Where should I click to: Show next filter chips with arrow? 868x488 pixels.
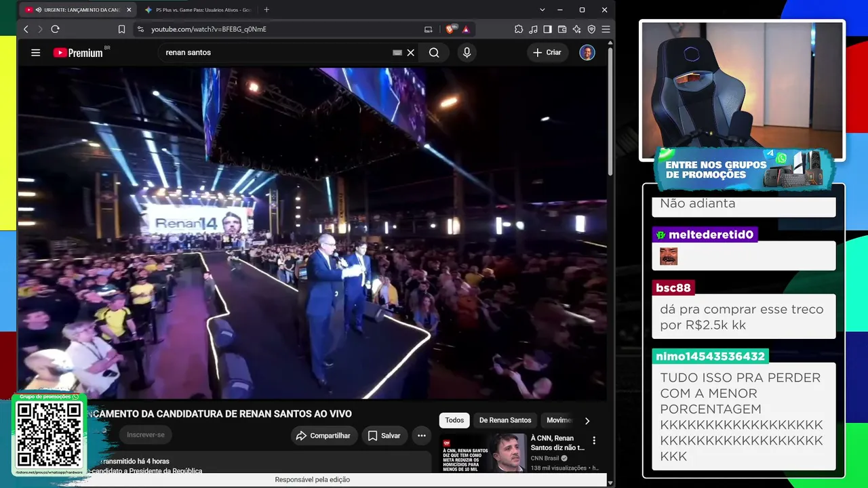pos(587,420)
